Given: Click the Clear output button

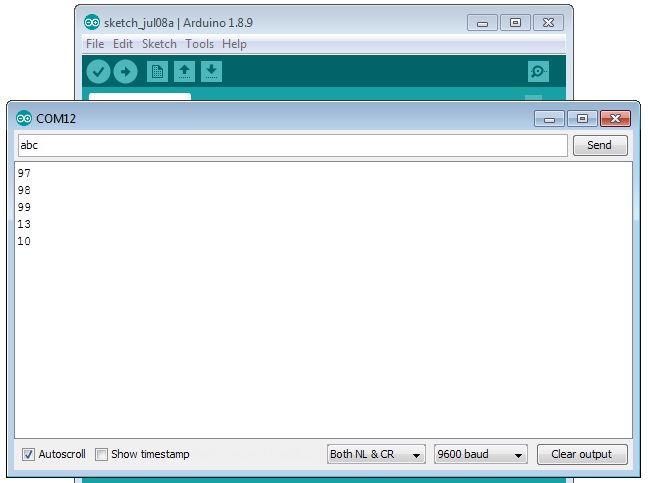Looking at the screenshot, I should click(x=582, y=454).
